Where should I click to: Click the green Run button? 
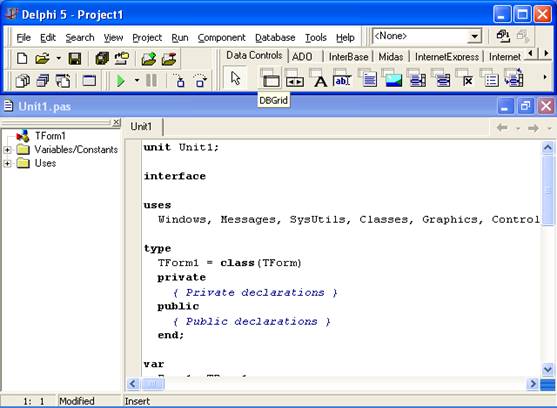(121, 81)
